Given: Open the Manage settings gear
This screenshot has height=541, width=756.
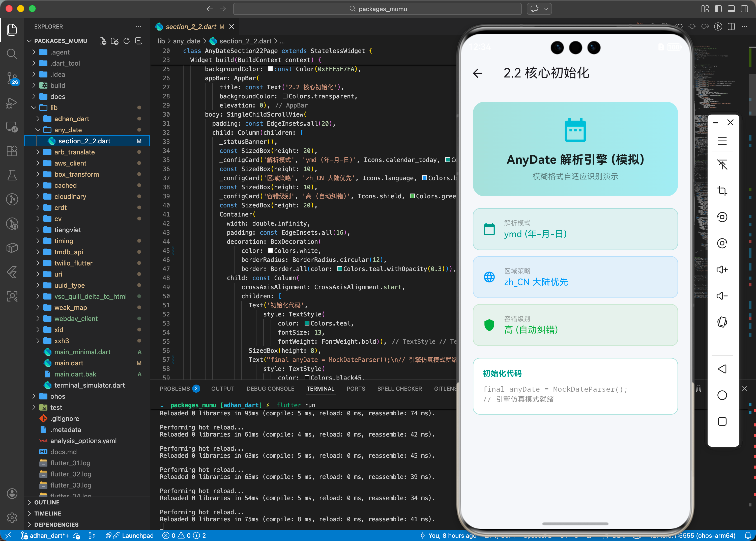Looking at the screenshot, I should pos(12,517).
